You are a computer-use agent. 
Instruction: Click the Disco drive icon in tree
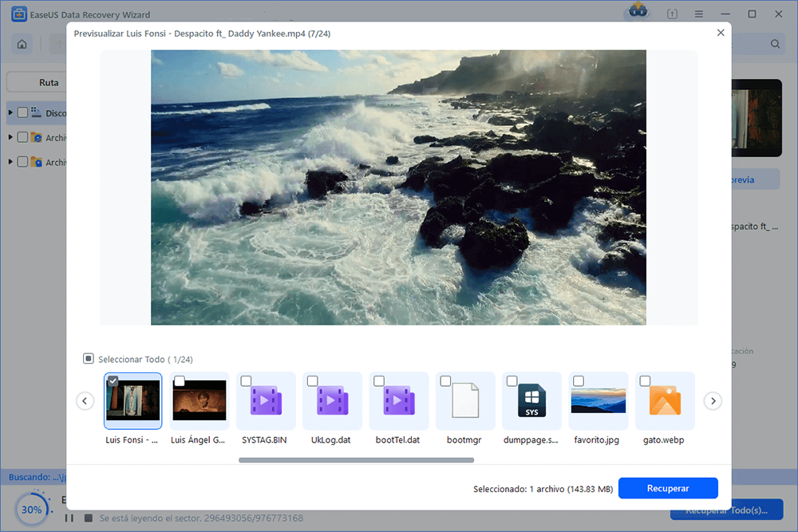36,112
